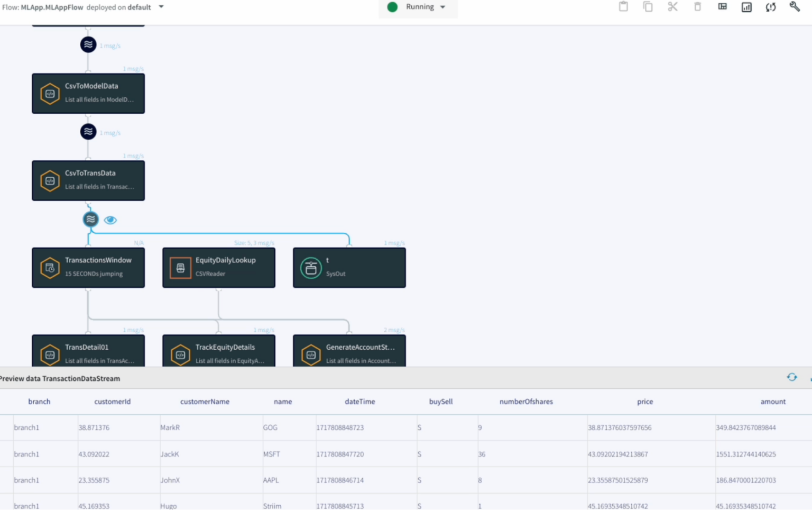This screenshot has height=510, width=812.
Task: Click the stream icon above CsvToModelData
Action: (88, 45)
